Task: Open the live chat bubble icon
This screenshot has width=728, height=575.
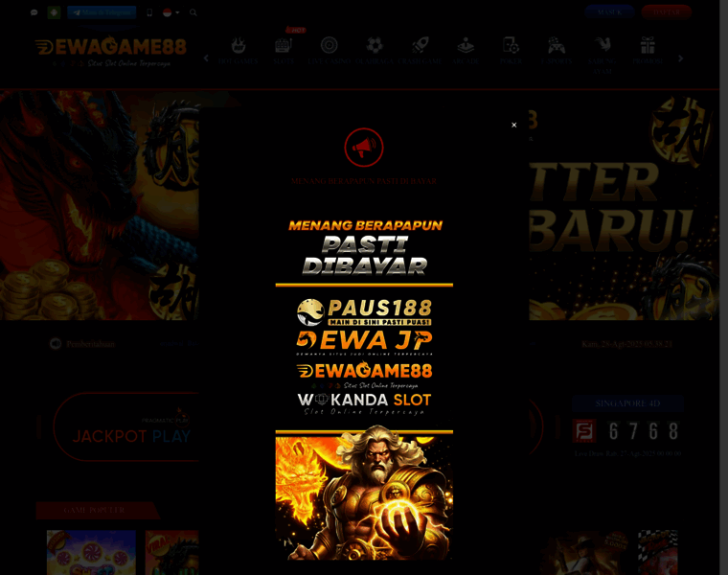Action: point(34,12)
